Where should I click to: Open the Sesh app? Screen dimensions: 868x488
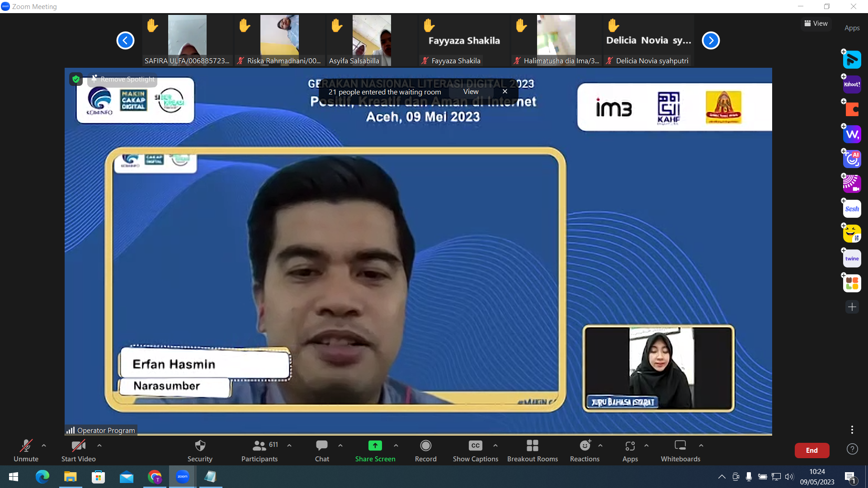coord(852,209)
